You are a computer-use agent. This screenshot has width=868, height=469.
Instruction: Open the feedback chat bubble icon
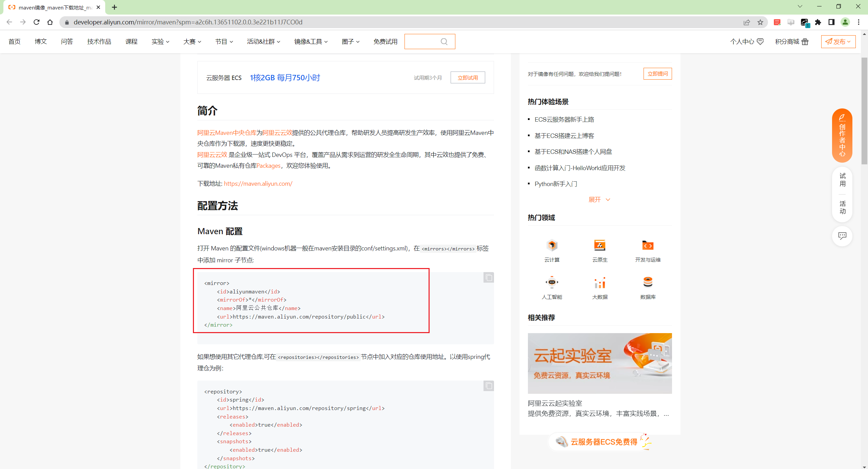(x=842, y=236)
